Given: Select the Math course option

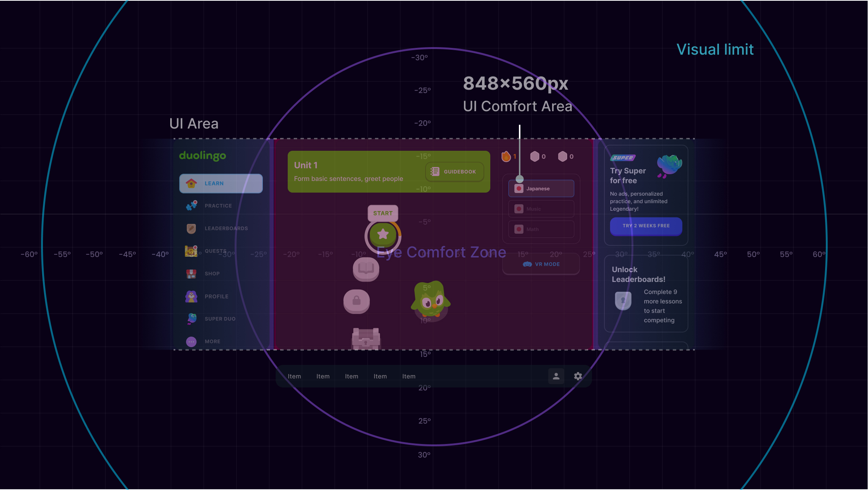Looking at the screenshot, I should 541,229.
